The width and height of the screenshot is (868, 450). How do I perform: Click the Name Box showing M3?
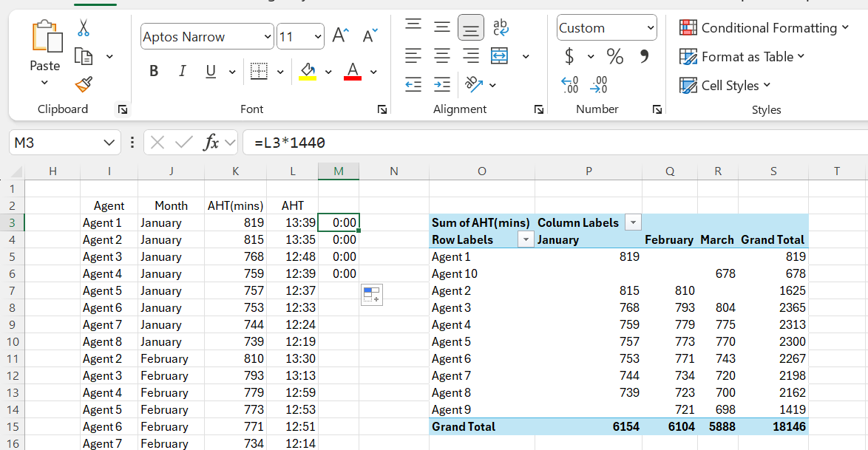(x=64, y=143)
